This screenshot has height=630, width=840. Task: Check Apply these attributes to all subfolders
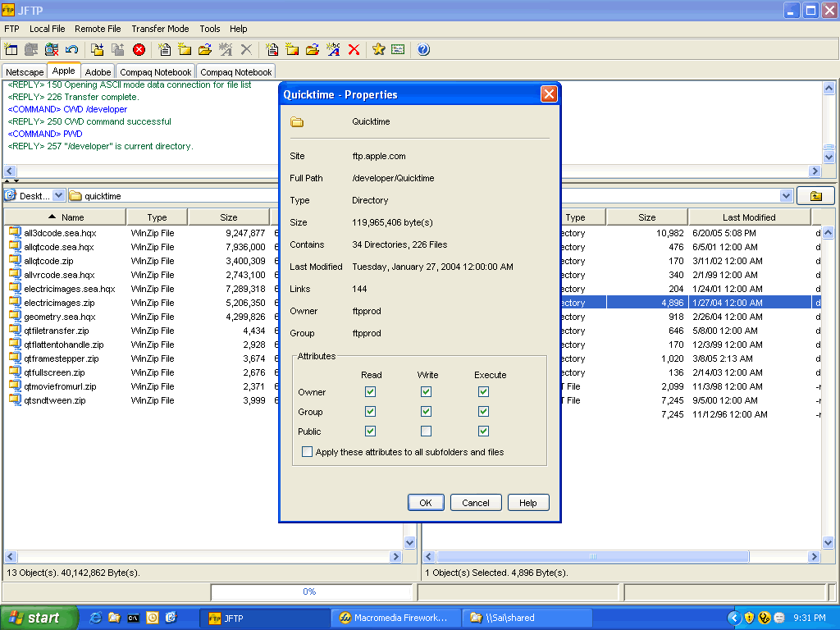click(x=307, y=452)
